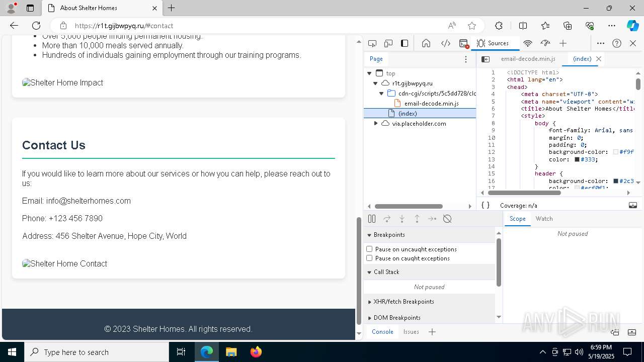Open Firefox from the taskbar

click(256, 352)
